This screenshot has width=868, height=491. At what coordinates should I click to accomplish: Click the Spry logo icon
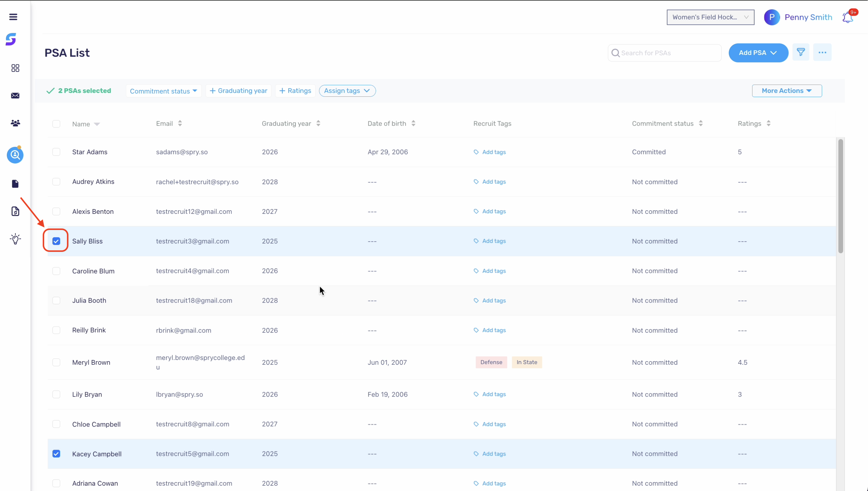[x=11, y=39]
